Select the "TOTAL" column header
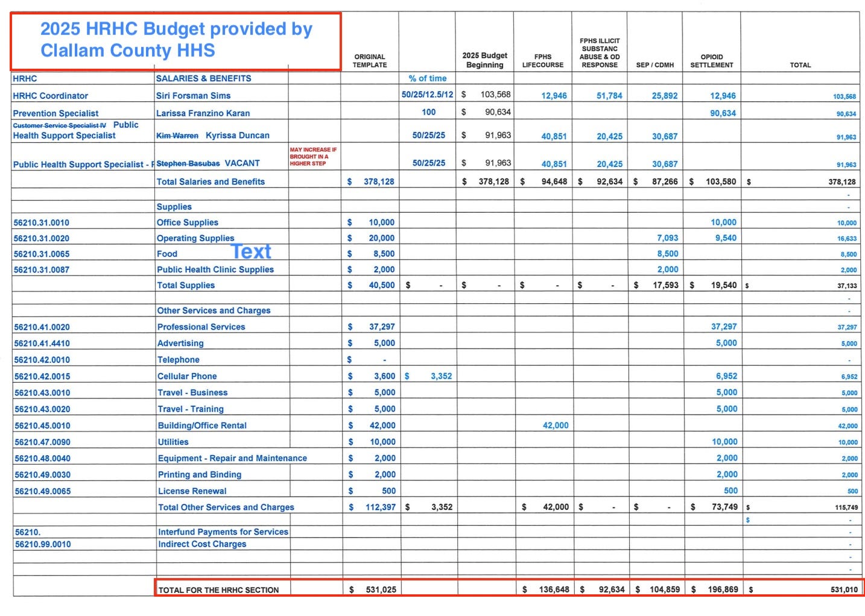 click(x=800, y=65)
